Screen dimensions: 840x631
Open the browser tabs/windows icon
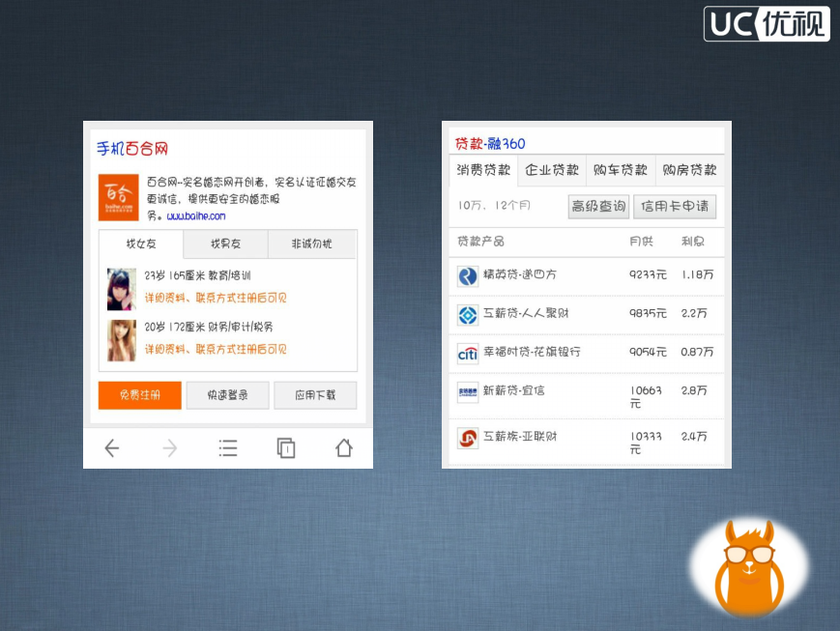pos(285,447)
